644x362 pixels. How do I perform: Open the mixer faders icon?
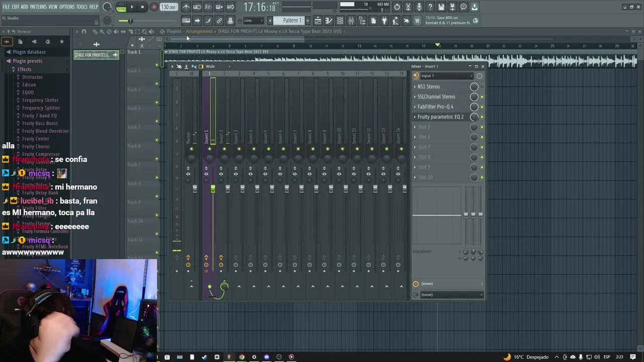tap(351, 21)
